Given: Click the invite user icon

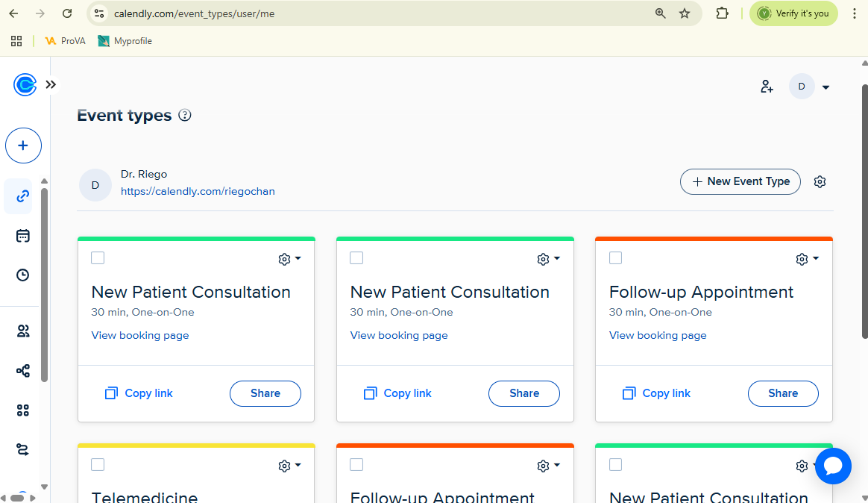Looking at the screenshot, I should (767, 87).
